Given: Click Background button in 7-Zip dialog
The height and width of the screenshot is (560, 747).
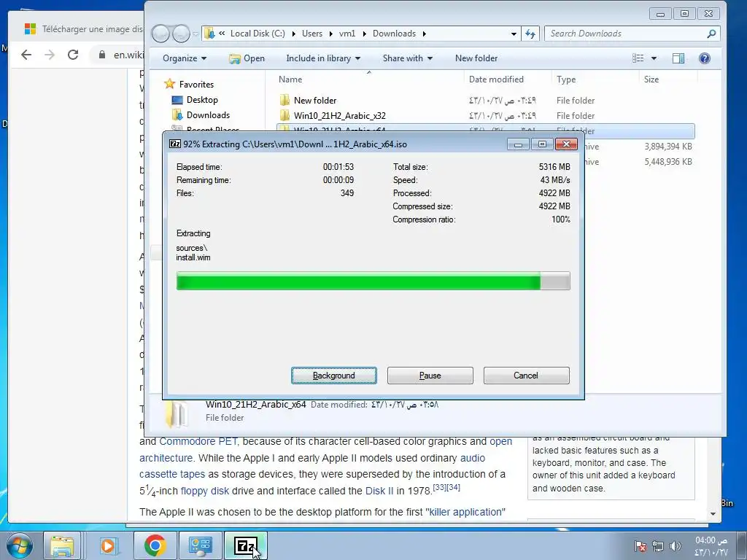Looking at the screenshot, I should pyautogui.click(x=333, y=376).
